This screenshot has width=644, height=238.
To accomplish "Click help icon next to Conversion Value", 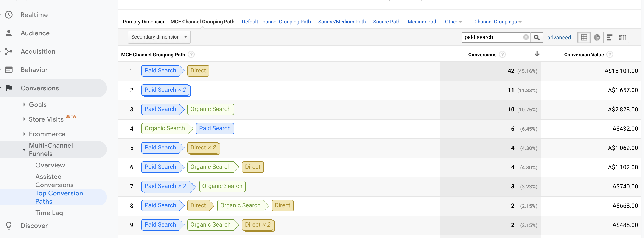I will 610,54.
